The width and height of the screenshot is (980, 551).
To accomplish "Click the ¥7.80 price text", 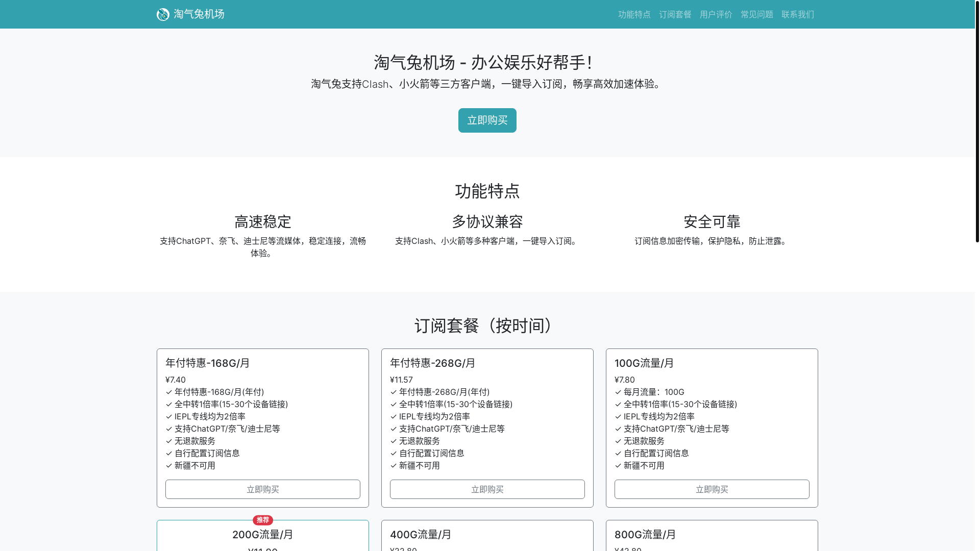I will [x=625, y=380].
